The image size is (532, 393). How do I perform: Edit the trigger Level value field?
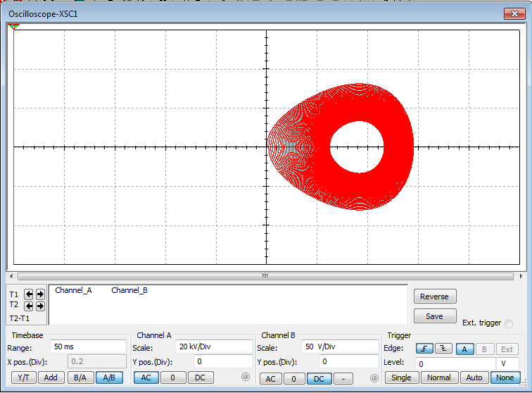[x=455, y=364]
